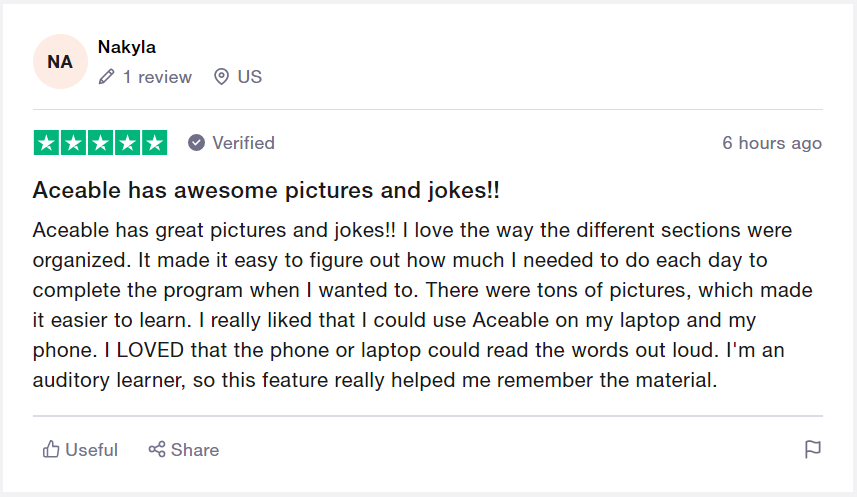Click the "Verified" label
857x497 pixels.
point(243,143)
